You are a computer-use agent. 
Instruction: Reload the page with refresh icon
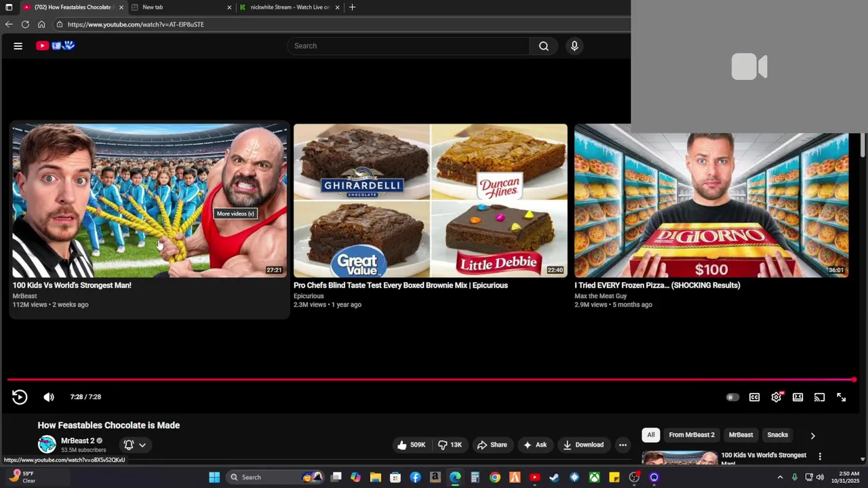click(x=25, y=24)
